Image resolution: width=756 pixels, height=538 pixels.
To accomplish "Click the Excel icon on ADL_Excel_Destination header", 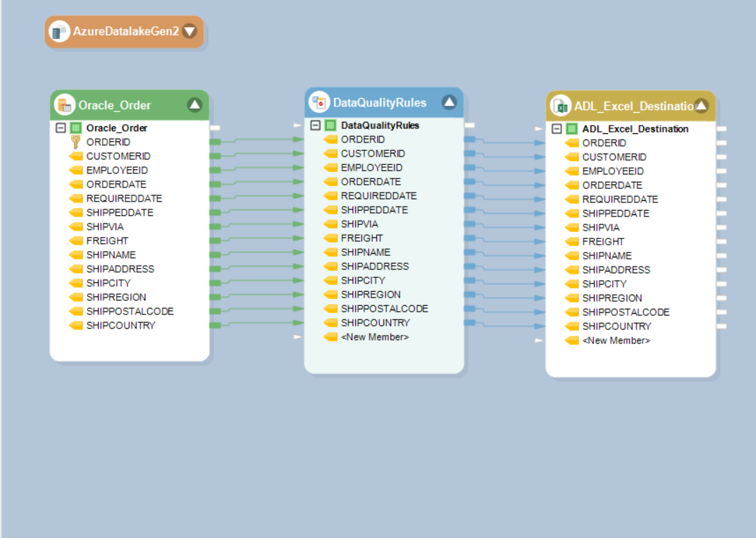I will click(x=560, y=105).
